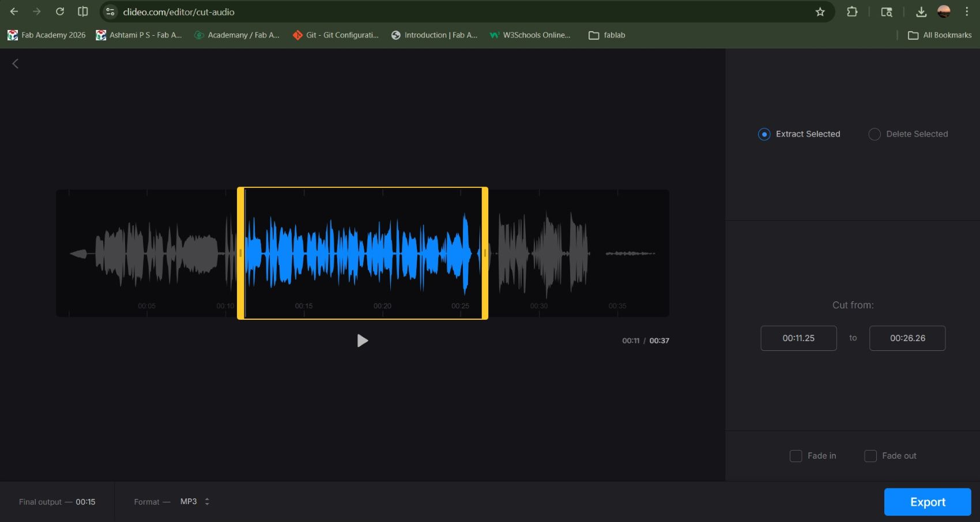Enable the Fade out checkbox
The width and height of the screenshot is (980, 522).
click(870, 456)
